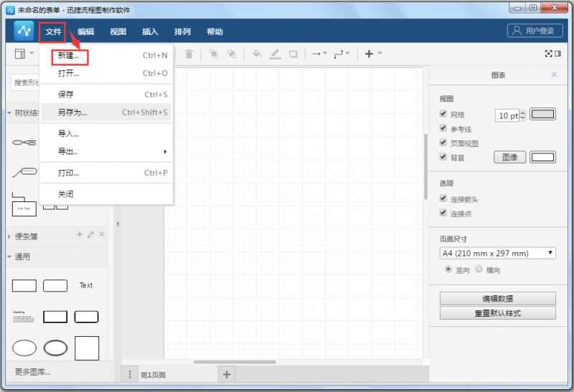Image resolution: width=574 pixels, height=392 pixels.
Task: Click the 编辑数据 button
Action: coord(497,298)
